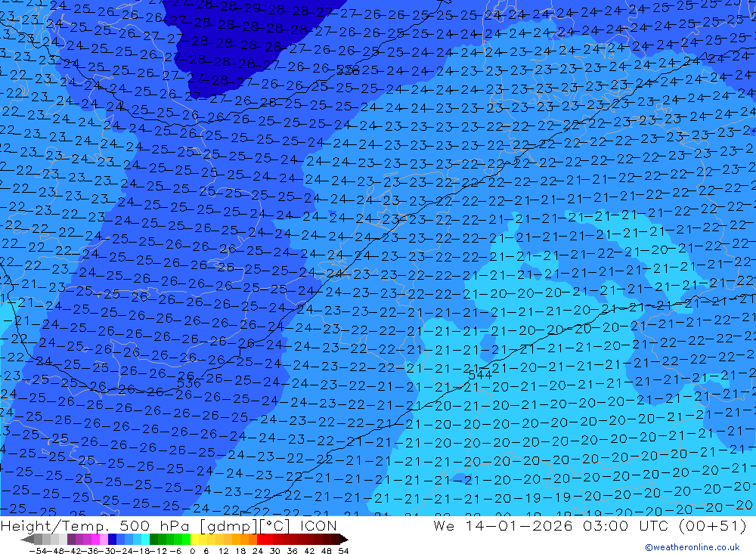The image size is (756, 554).
Task: Select the dark green legend swatch near -12
Action: point(153,539)
